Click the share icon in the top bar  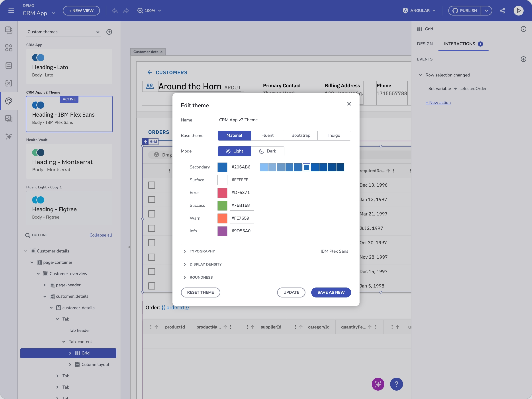(502, 11)
